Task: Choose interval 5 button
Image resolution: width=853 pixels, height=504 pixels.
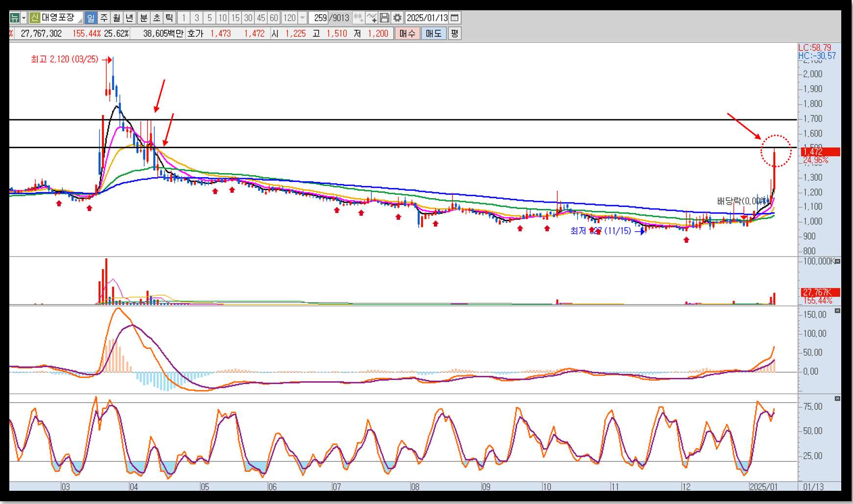Action: (210, 18)
